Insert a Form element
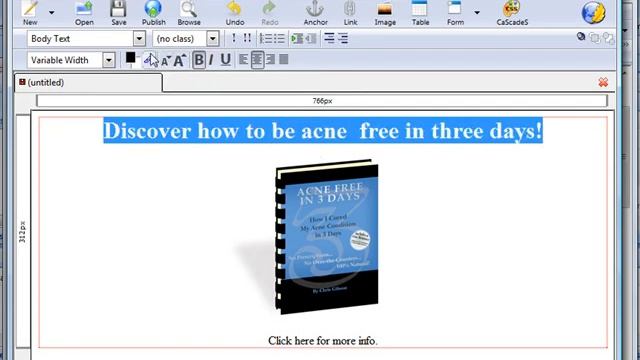 pos(455,13)
